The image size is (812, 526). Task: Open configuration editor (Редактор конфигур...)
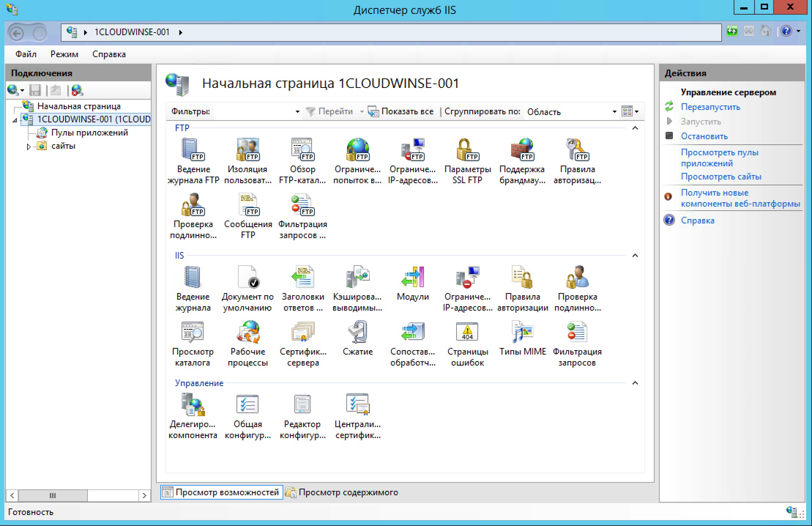(302, 416)
